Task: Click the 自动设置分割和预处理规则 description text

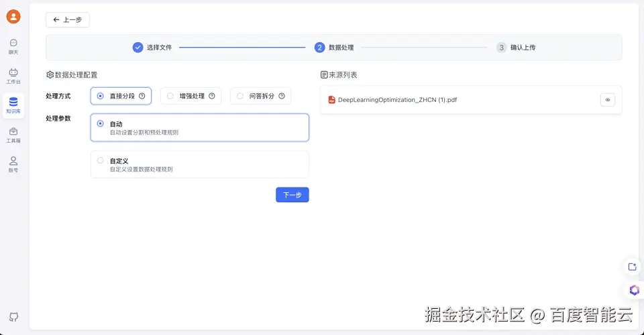Action: coord(144,133)
